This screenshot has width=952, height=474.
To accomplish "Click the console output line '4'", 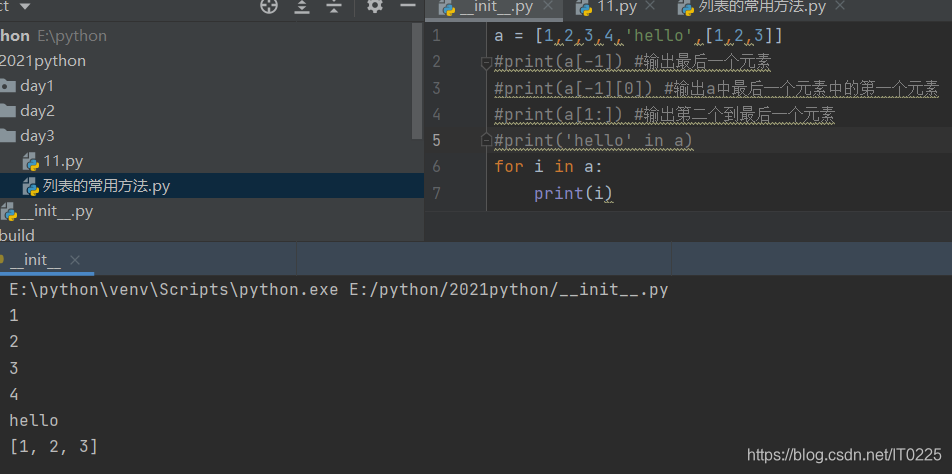I will coord(14,394).
